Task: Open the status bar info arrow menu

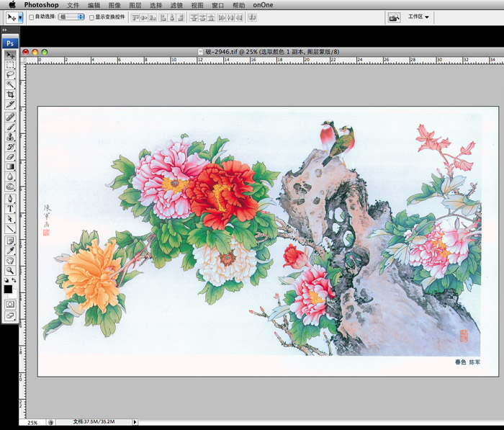Action: tap(135, 421)
